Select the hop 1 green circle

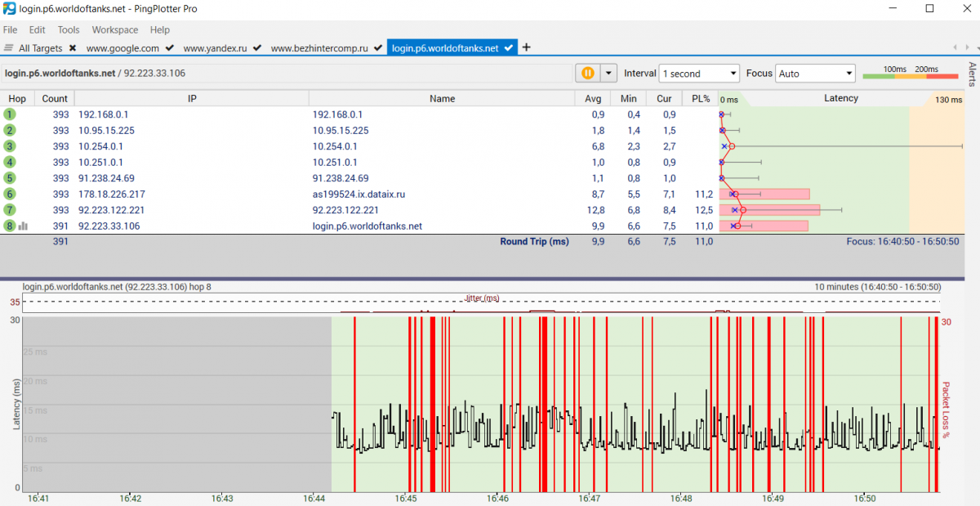pos(10,114)
